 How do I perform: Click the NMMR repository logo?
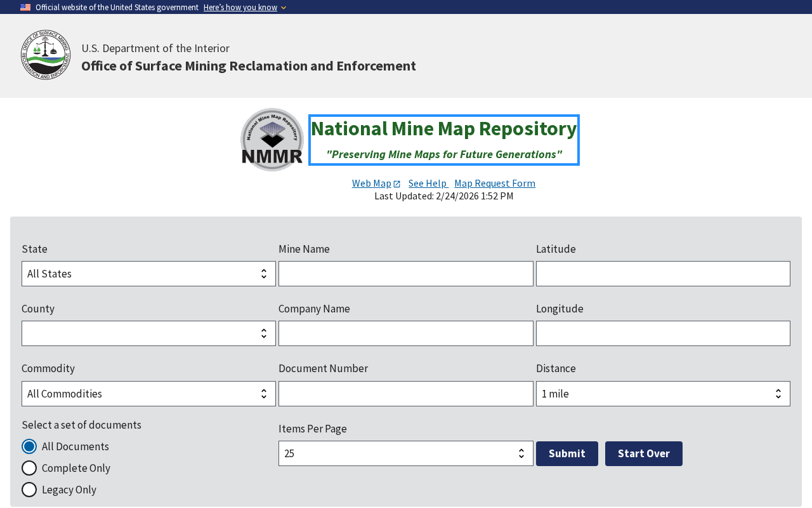pos(272,140)
